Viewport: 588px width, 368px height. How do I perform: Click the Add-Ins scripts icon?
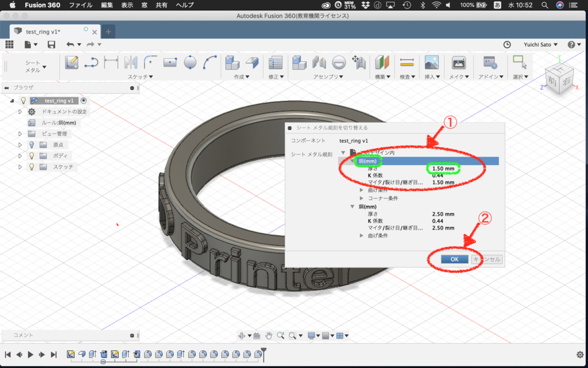(490, 62)
